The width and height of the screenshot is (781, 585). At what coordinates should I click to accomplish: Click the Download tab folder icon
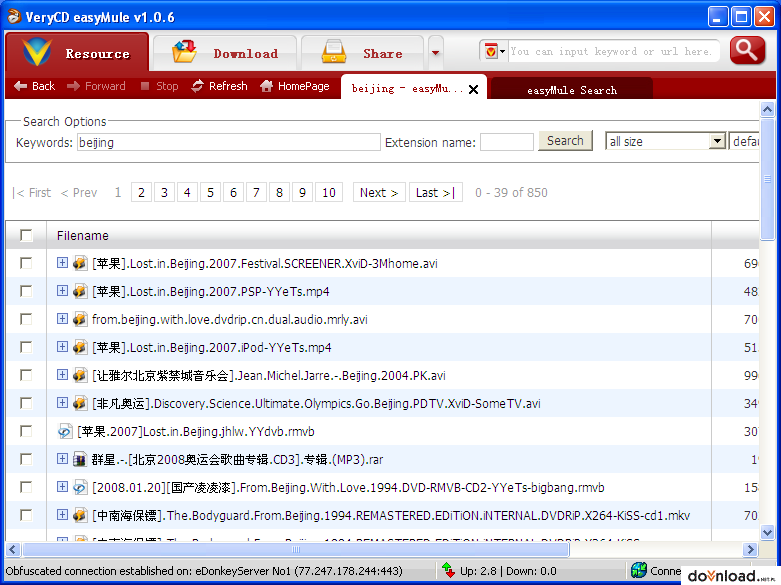coord(184,51)
